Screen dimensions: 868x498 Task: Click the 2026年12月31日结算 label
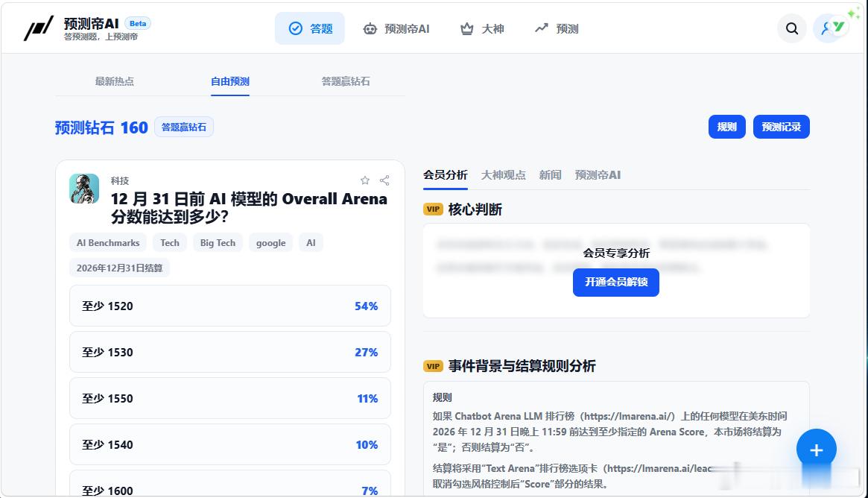pyautogui.click(x=119, y=268)
